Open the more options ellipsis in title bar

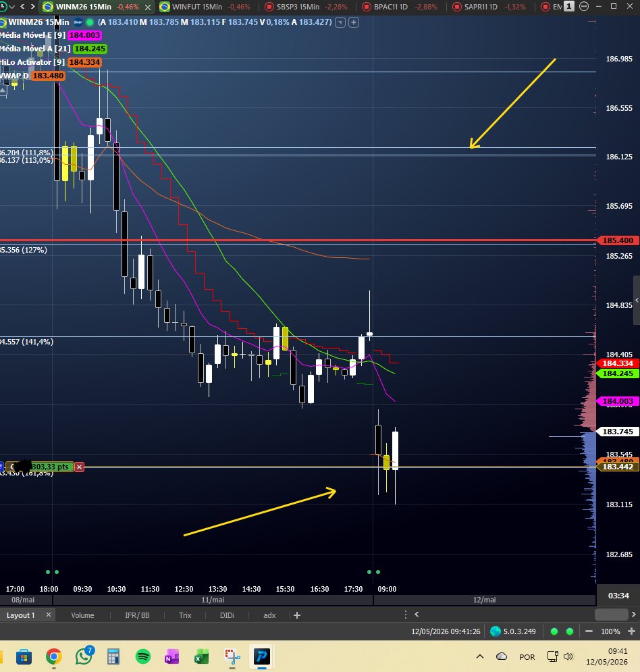click(584, 7)
